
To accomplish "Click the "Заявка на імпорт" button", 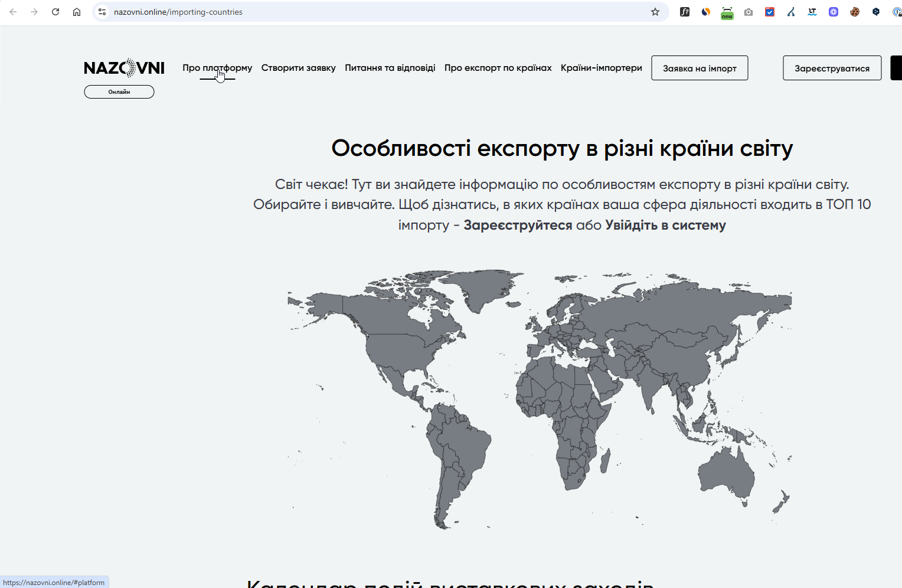I will coord(700,68).
